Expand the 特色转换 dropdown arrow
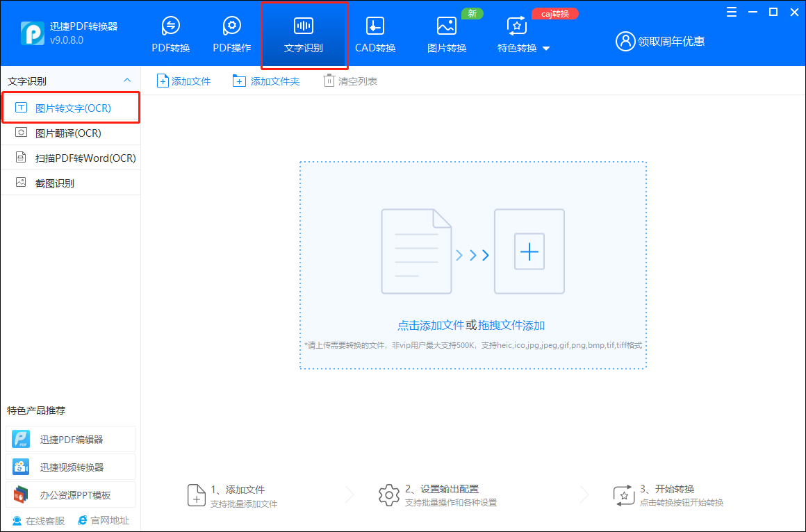 (x=546, y=49)
